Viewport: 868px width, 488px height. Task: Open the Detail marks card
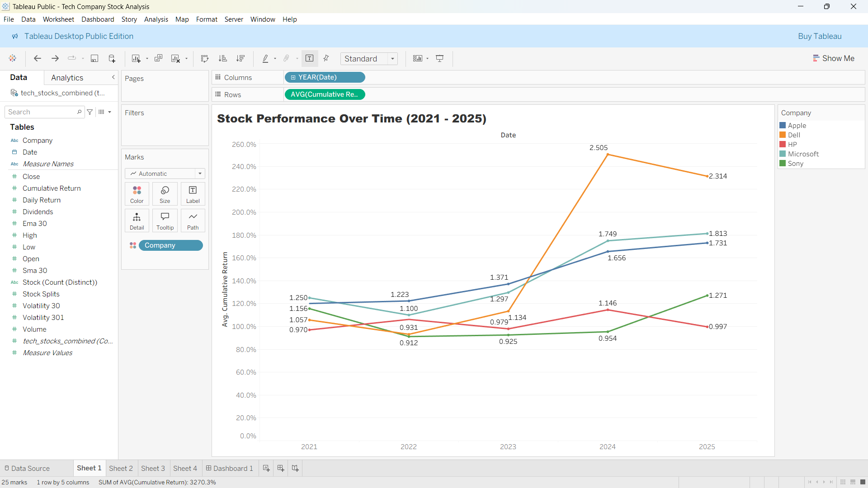137,221
